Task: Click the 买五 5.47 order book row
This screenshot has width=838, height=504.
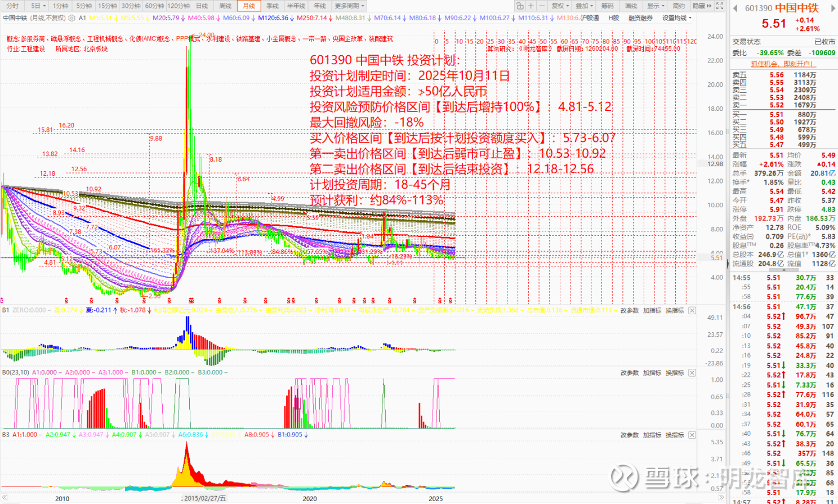Action: (783, 145)
